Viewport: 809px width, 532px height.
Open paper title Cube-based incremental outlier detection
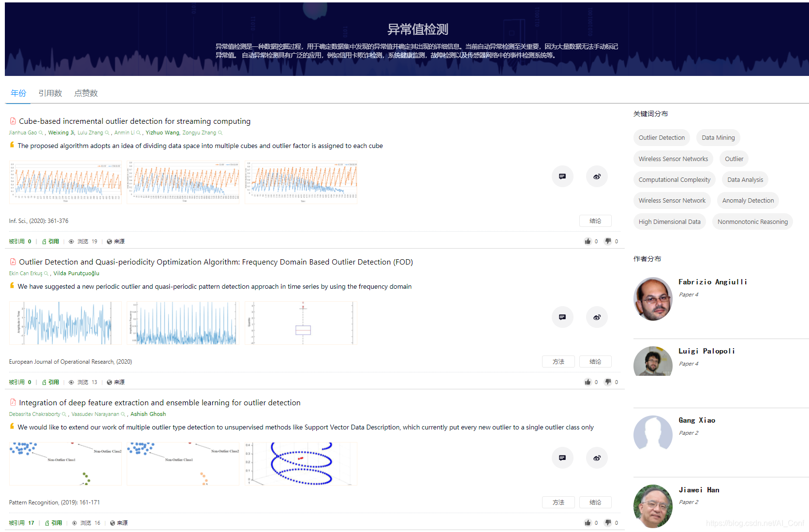(134, 121)
